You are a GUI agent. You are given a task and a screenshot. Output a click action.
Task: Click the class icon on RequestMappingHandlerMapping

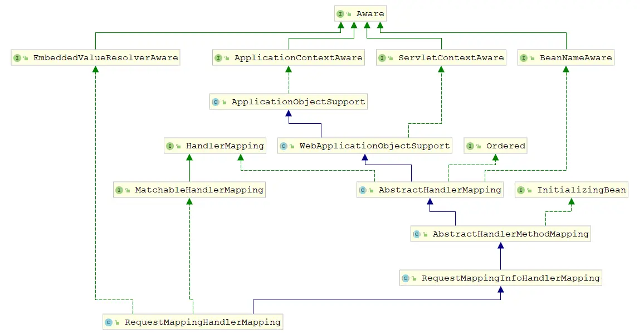(x=108, y=322)
